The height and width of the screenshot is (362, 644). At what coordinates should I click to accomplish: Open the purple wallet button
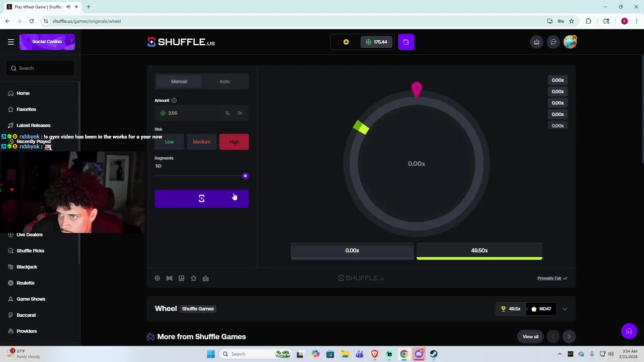[406, 42]
